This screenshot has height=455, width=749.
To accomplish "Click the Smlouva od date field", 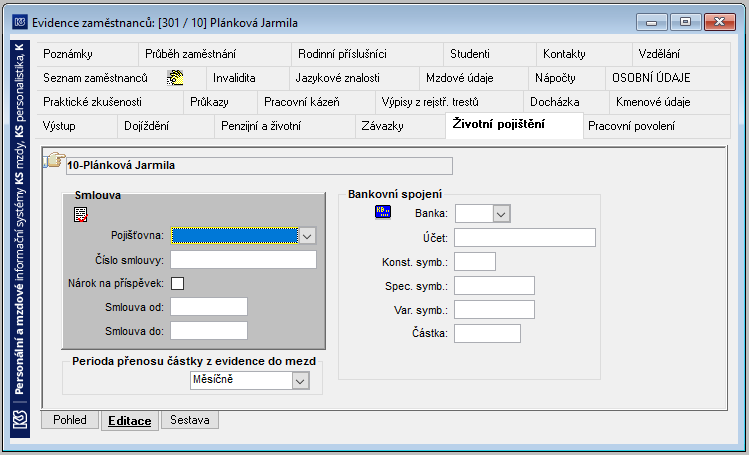I will coord(209,307).
